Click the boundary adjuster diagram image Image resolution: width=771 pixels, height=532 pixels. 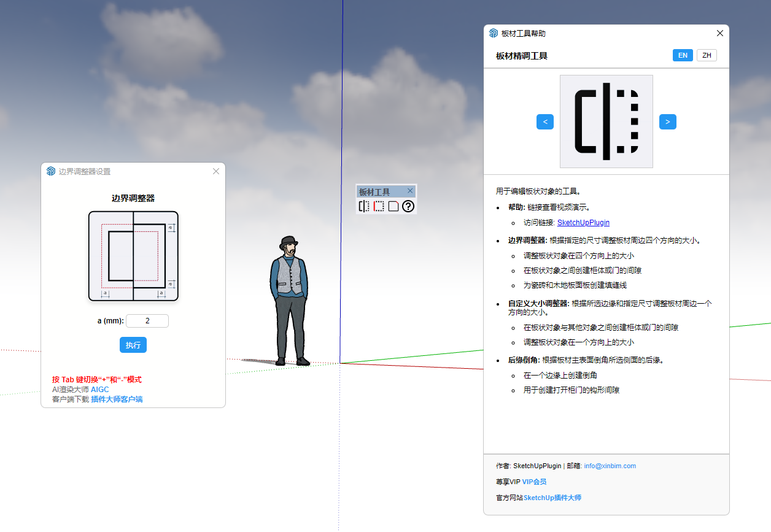(x=133, y=256)
